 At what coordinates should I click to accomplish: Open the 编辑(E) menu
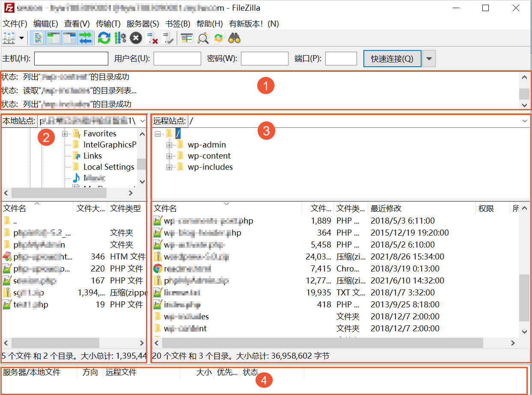coord(45,24)
